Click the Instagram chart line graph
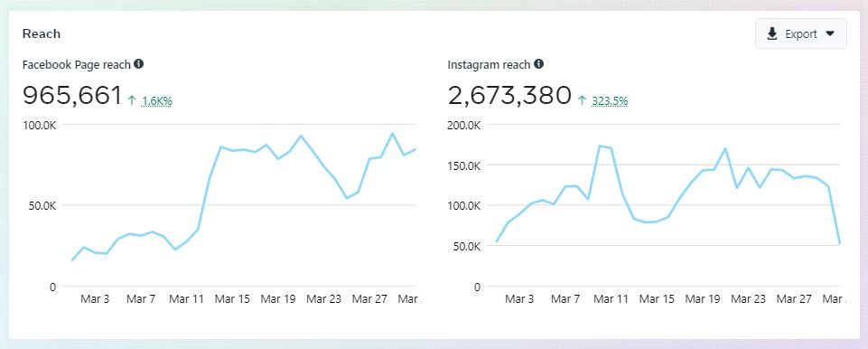The width and height of the screenshot is (868, 349). (x=667, y=193)
